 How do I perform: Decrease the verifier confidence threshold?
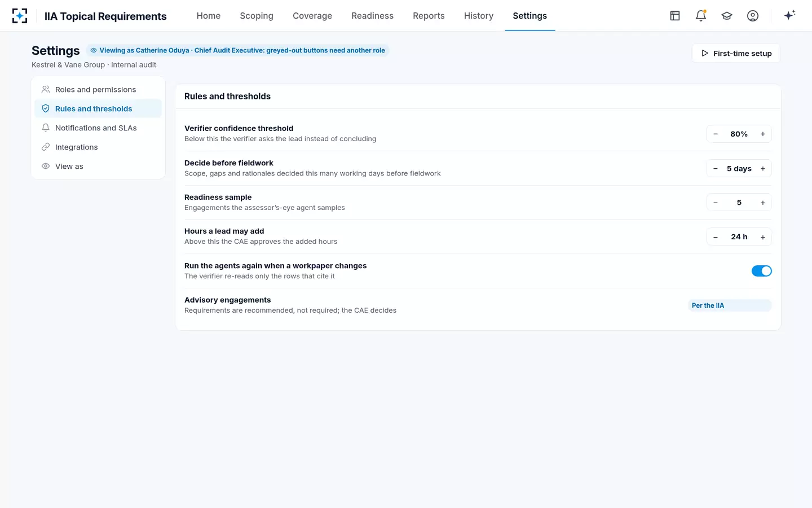tap(716, 134)
